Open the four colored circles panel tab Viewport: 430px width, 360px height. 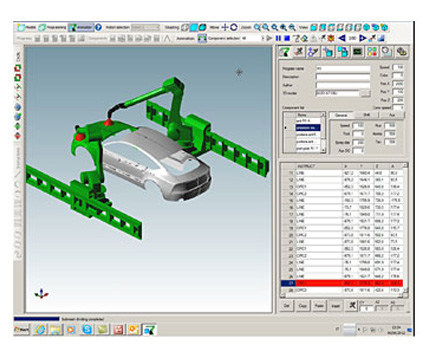click(372, 52)
